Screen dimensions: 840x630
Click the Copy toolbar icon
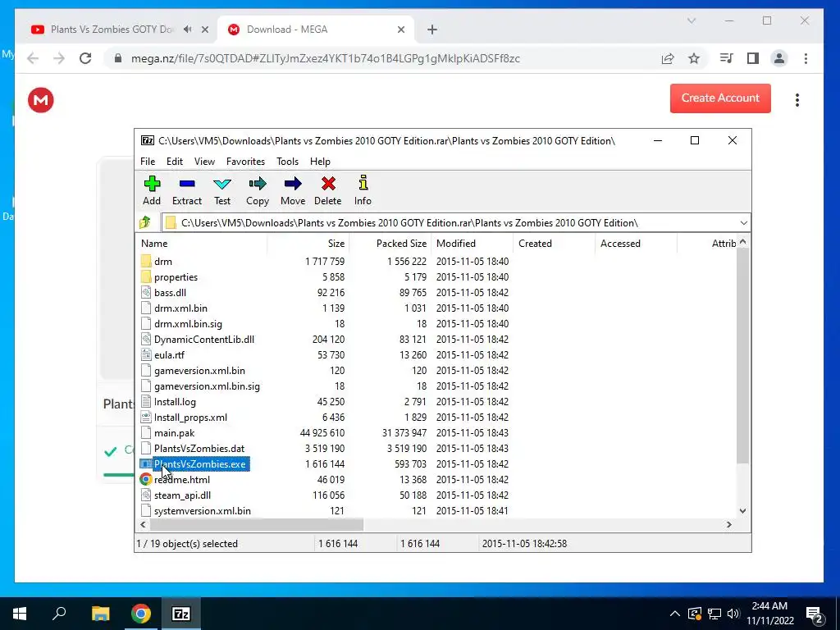pos(257,185)
